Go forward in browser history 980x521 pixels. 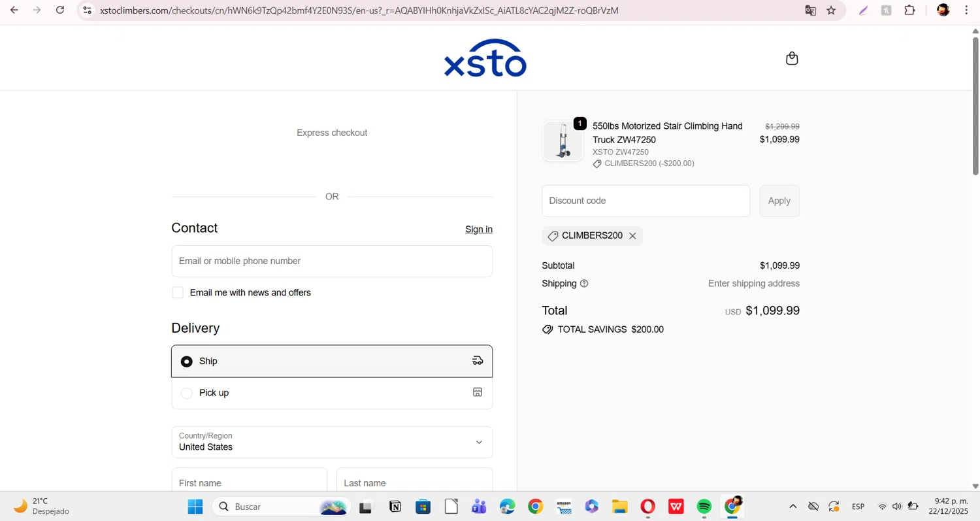[37, 10]
